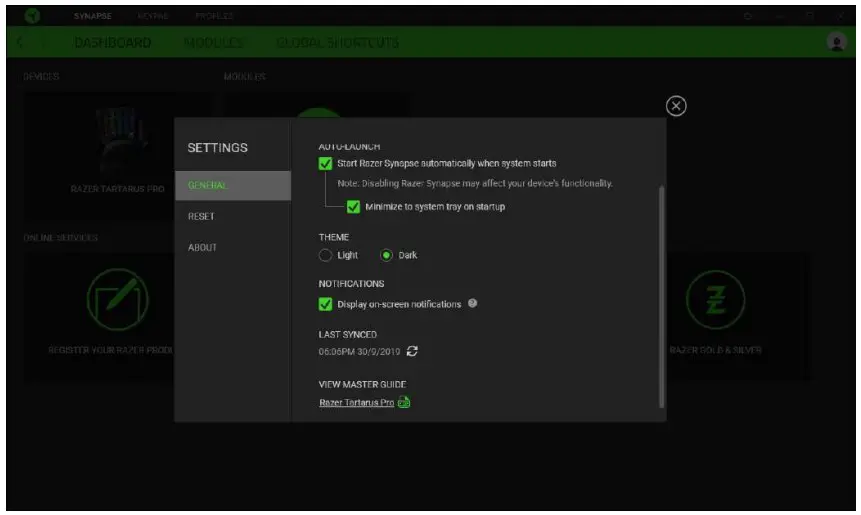
Task: Switch to the Profiles top tab
Action: (214, 16)
